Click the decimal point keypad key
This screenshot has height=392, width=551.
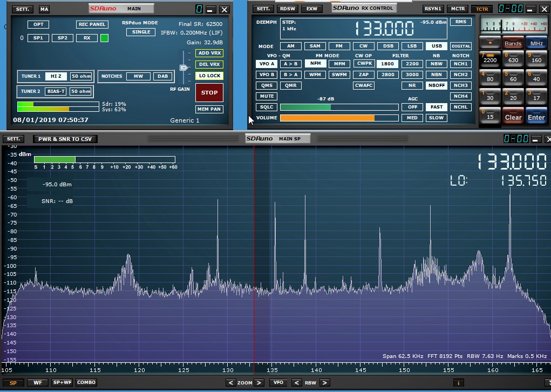(490, 43)
